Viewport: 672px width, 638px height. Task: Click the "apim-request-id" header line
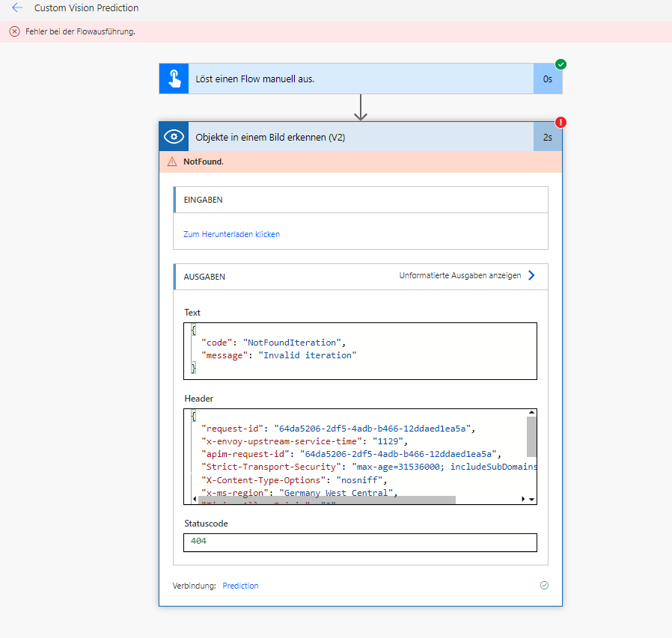351,454
